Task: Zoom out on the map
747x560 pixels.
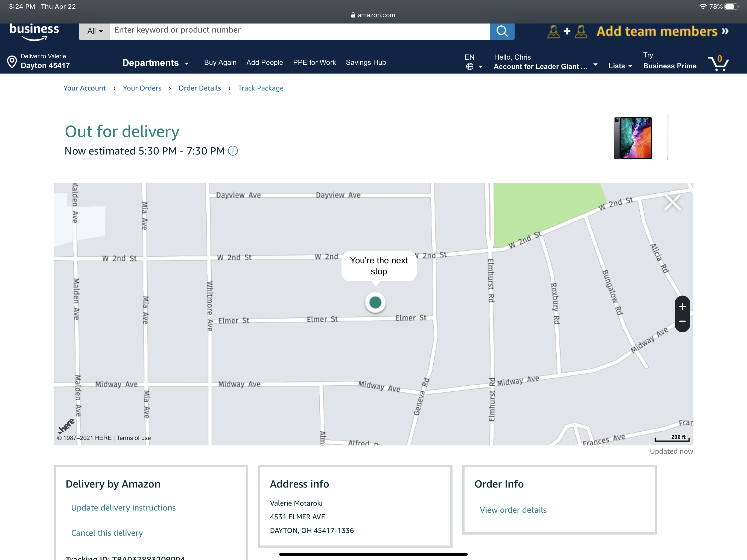Action: (x=682, y=321)
